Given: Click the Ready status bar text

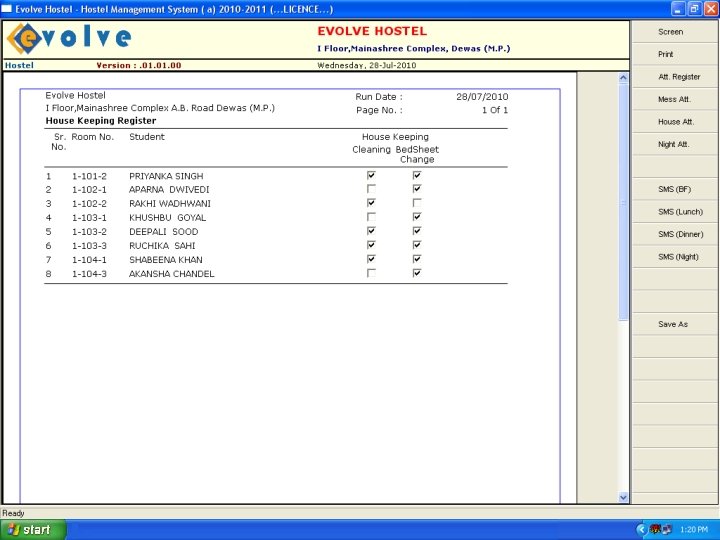Looking at the screenshot, I should [13, 513].
